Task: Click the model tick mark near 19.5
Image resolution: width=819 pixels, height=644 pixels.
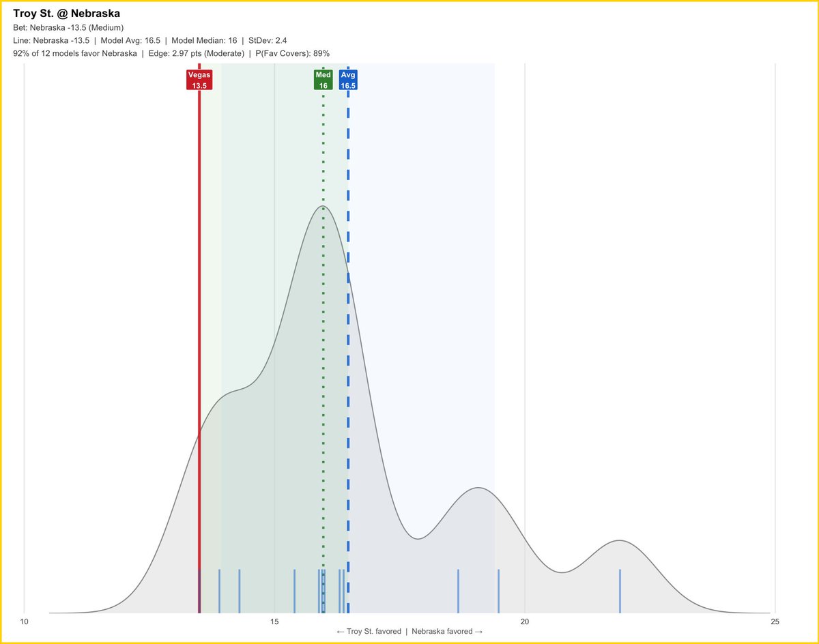Action: (498, 591)
